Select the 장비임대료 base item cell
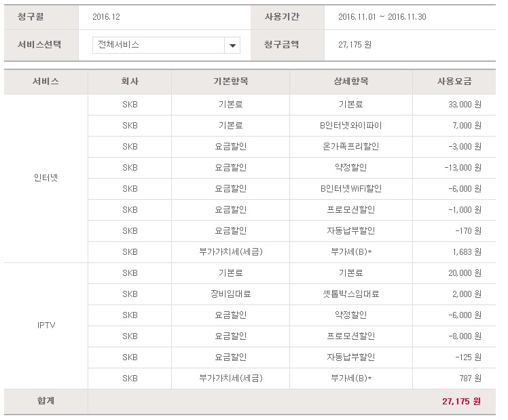 [x=230, y=294]
